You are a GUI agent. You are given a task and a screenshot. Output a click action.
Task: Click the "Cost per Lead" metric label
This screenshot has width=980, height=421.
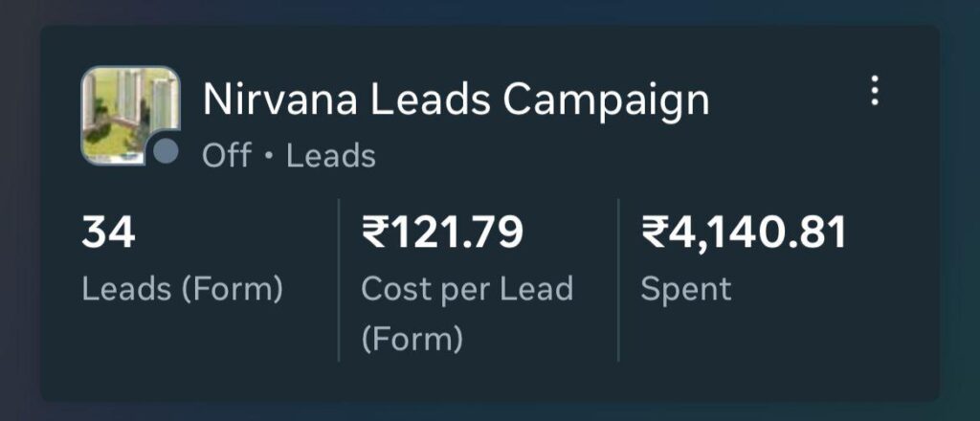466,288
